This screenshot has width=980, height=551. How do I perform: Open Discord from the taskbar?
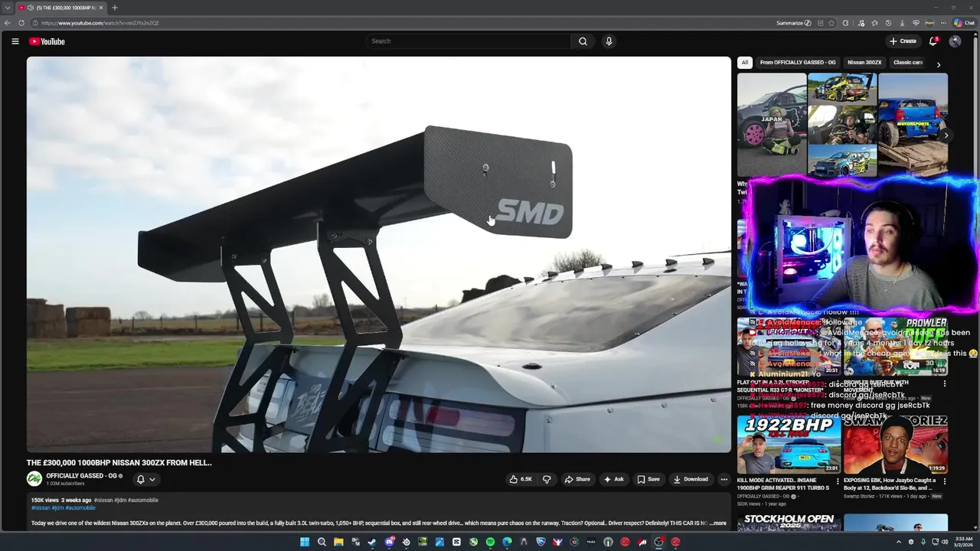pos(389,542)
